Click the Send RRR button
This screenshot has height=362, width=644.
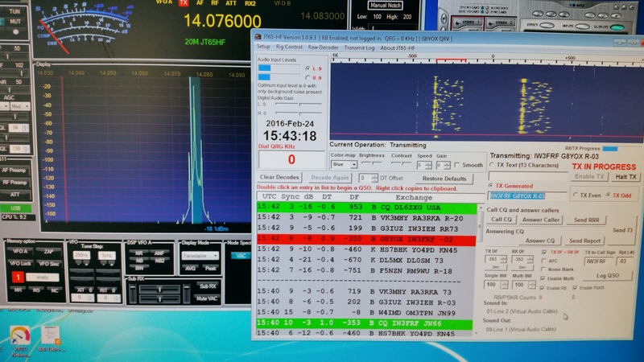[586, 220]
